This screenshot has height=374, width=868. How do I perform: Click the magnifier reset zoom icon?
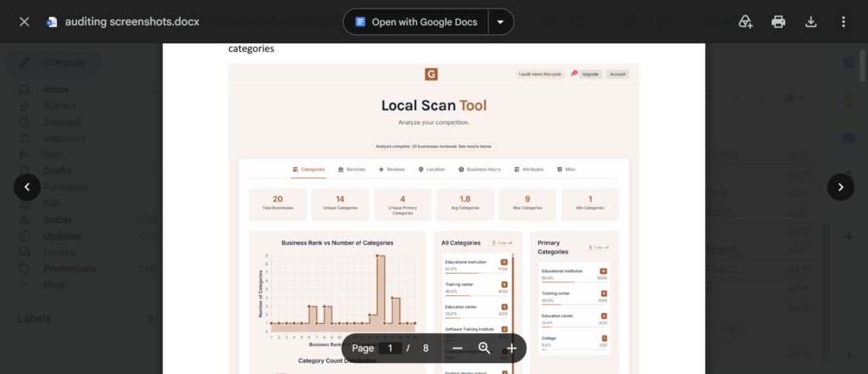point(484,348)
